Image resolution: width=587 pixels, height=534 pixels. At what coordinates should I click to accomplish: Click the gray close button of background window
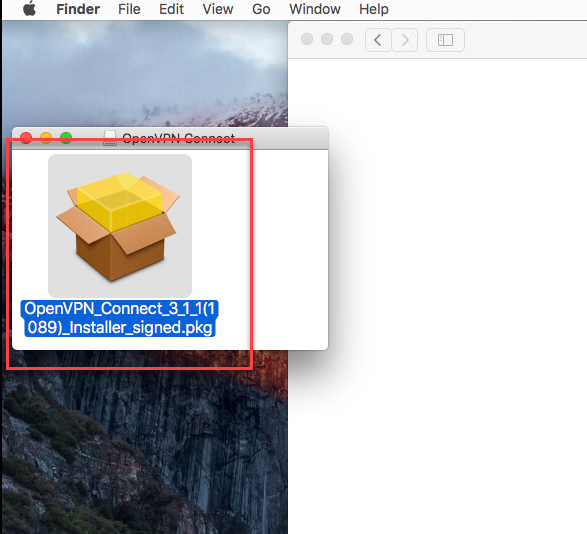[307, 39]
